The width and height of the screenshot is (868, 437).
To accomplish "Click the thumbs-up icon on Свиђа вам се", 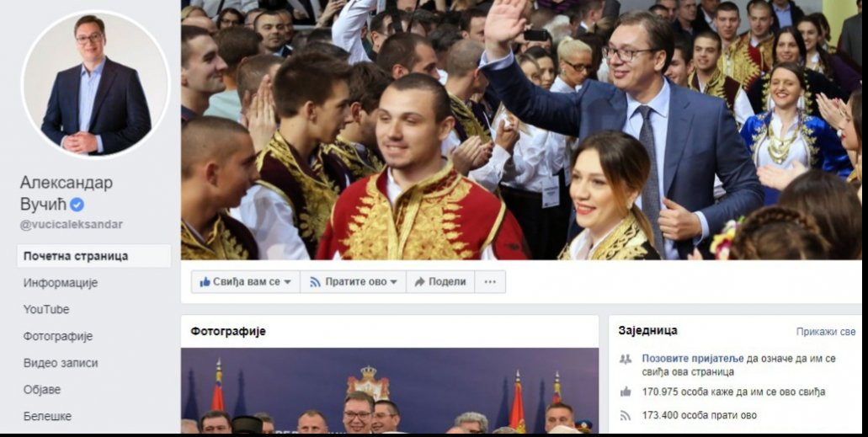I will pos(205,282).
